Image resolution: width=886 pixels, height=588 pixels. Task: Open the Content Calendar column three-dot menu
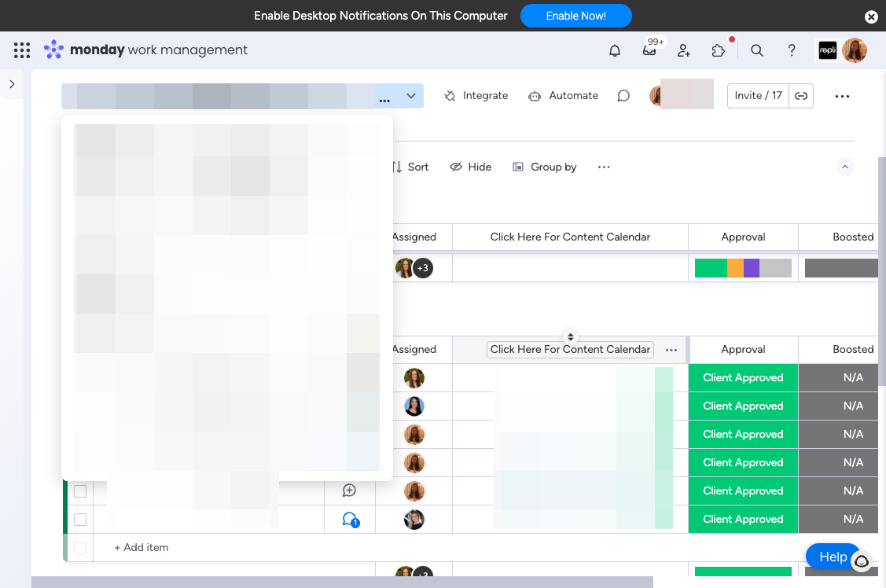click(671, 350)
